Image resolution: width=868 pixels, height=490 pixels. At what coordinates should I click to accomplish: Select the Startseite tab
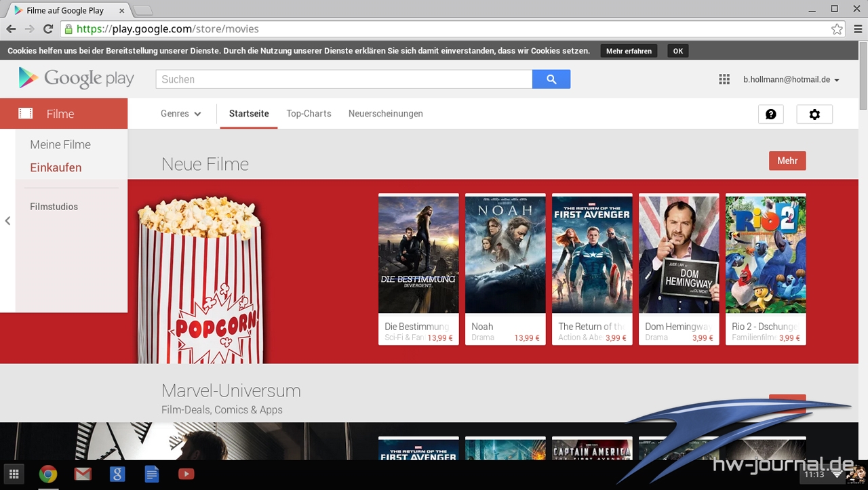(249, 114)
